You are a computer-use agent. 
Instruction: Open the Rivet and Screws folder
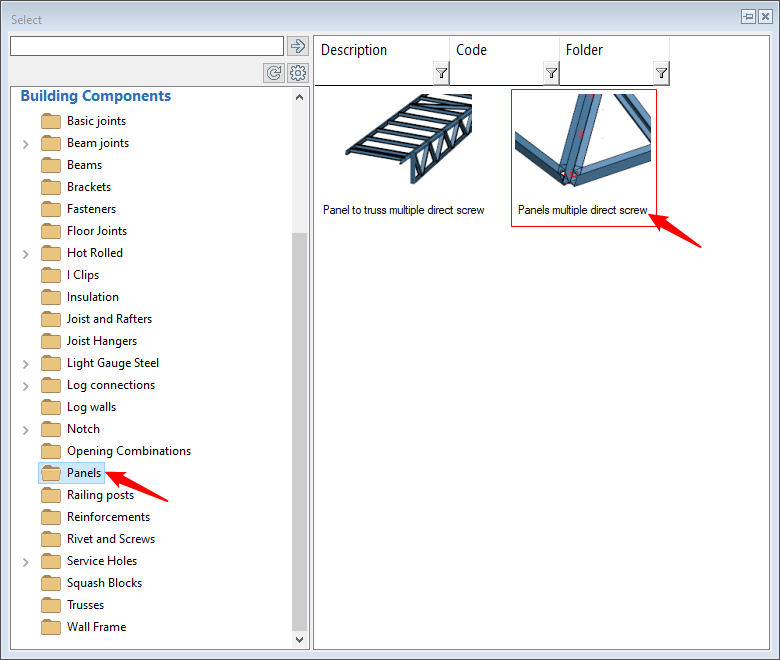click(x=110, y=539)
